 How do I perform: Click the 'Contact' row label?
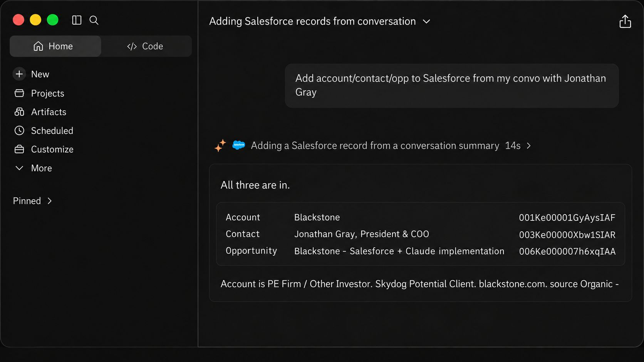pyautogui.click(x=243, y=234)
